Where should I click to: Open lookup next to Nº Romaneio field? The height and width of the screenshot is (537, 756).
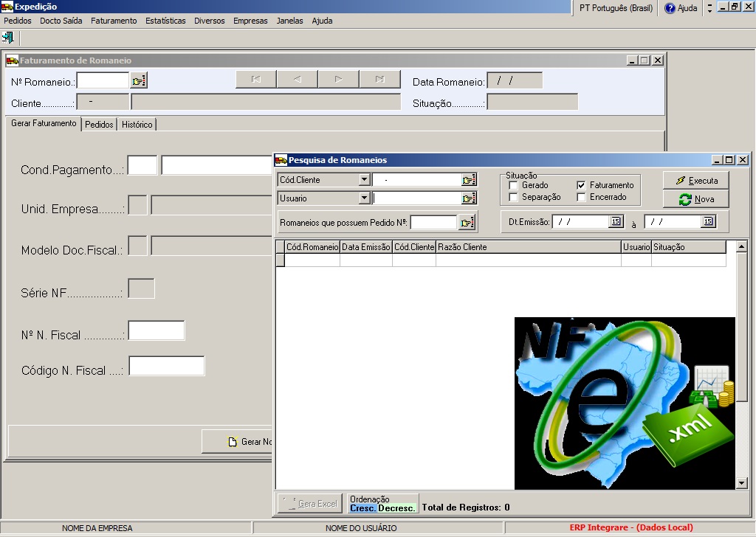pyautogui.click(x=139, y=80)
